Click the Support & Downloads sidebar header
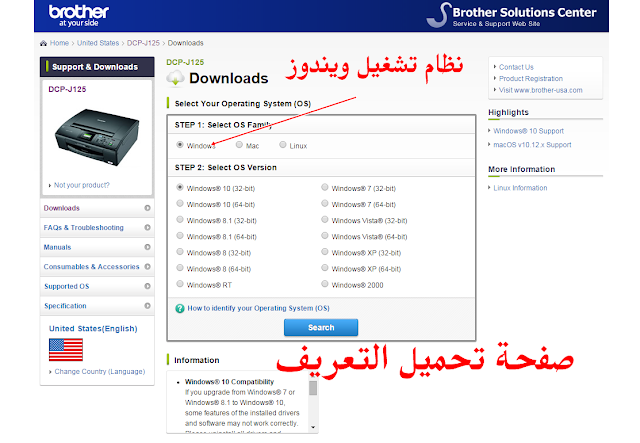640x443 pixels. (x=97, y=67)
